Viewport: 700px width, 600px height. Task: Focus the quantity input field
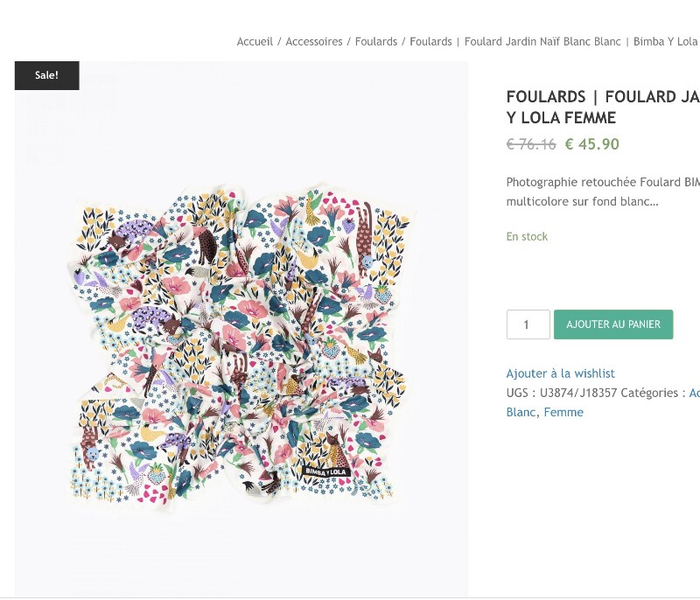click(528, 324)
